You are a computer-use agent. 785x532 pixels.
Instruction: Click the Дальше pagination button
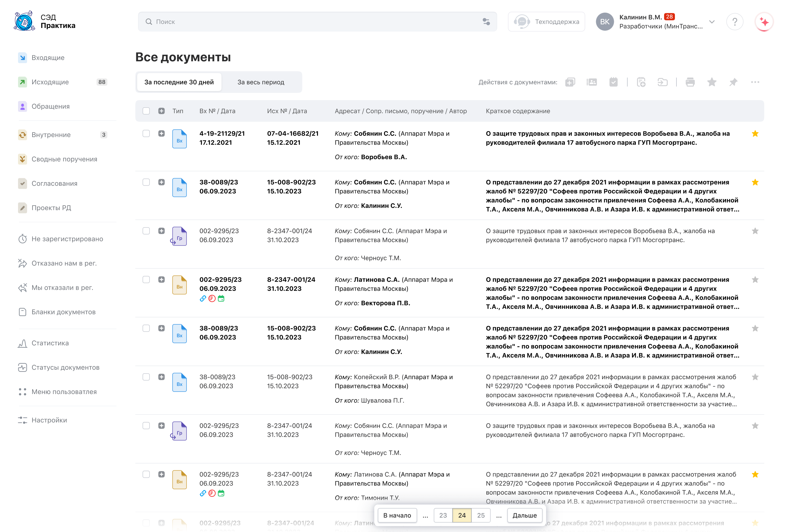coord(524,515)
